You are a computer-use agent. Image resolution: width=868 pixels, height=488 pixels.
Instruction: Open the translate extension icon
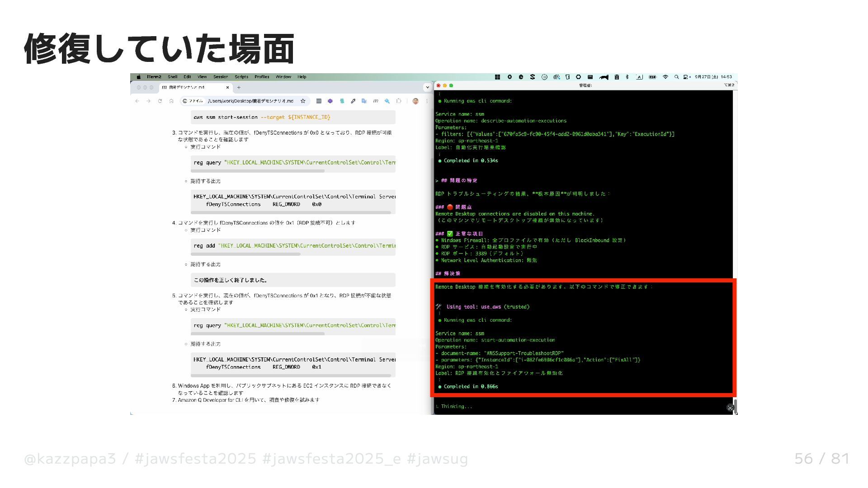[364, 101]
